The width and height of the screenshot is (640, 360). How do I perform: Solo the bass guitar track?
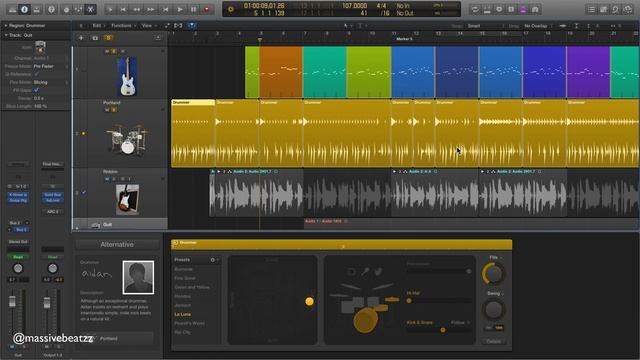click(114, 51)
